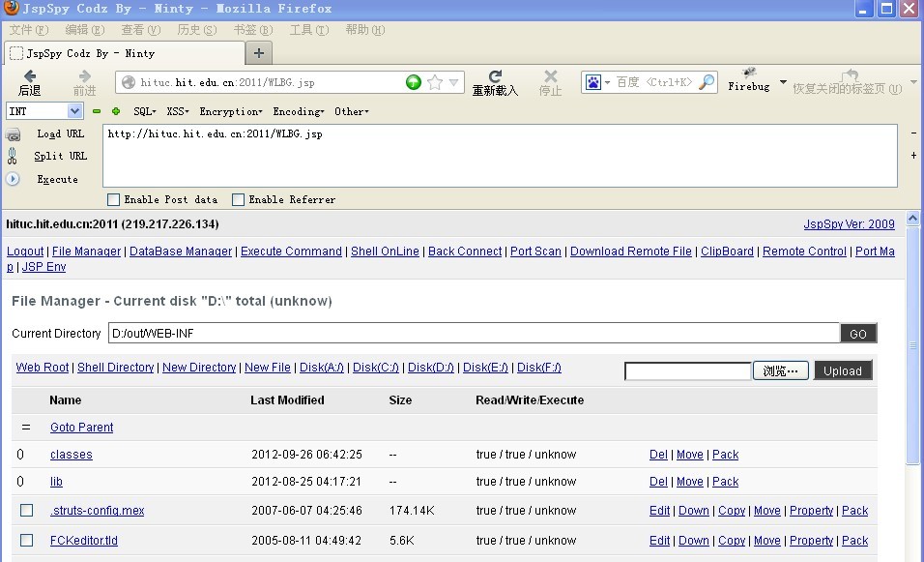Open search engine selector dropdown arrow

click(607, 82)
